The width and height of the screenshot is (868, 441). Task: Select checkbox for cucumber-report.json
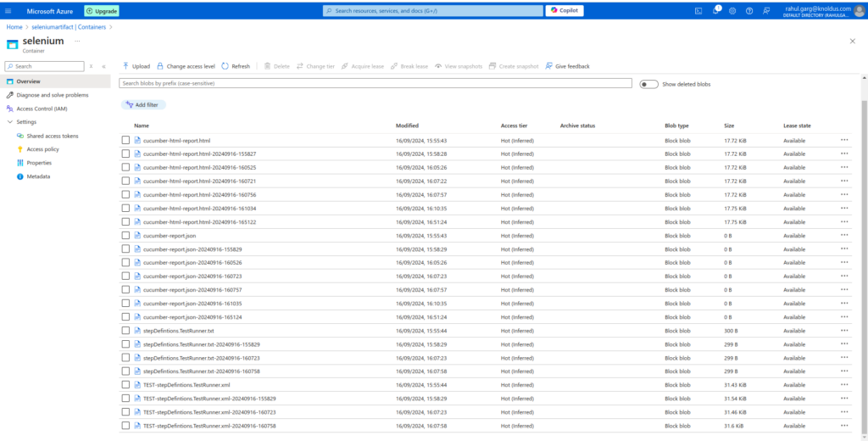click(125, 235)
